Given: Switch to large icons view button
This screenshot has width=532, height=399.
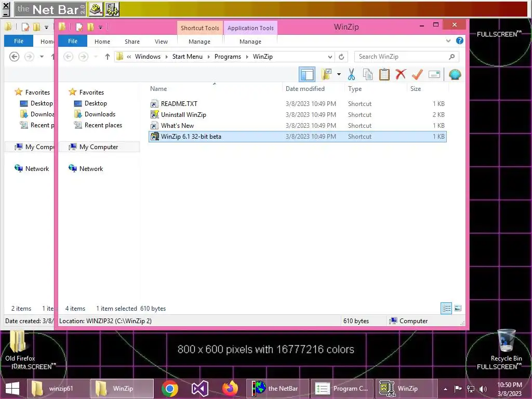Looking at the screenshot, I should 458,308.
